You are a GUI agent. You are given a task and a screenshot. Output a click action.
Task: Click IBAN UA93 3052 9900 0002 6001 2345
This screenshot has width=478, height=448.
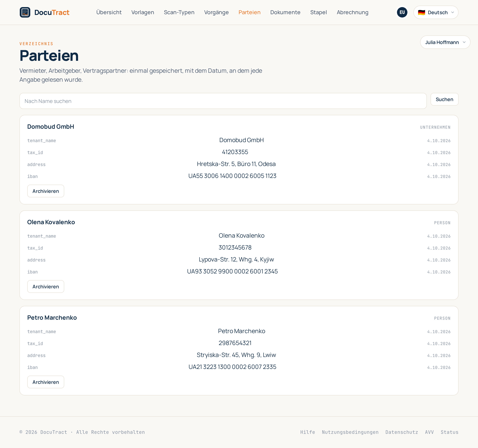click(232, 271)
